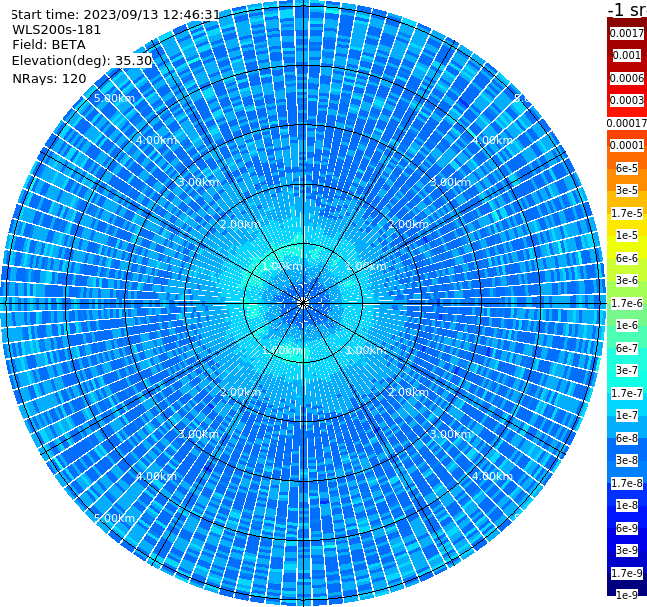Screen dimensions: 647x607
Task: Click the 1.7e-6 colorbar label
Action: tap(627, 303)
